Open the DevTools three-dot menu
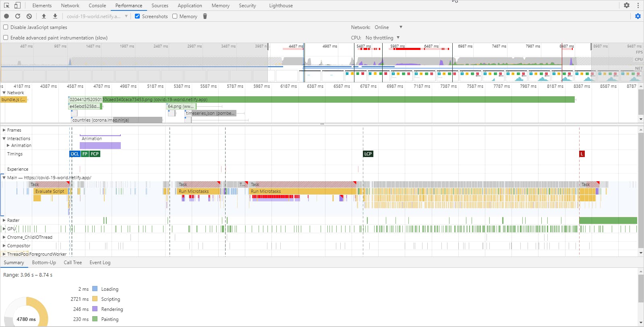This screenshot has width=644, height=327. (x=638, y=5)
